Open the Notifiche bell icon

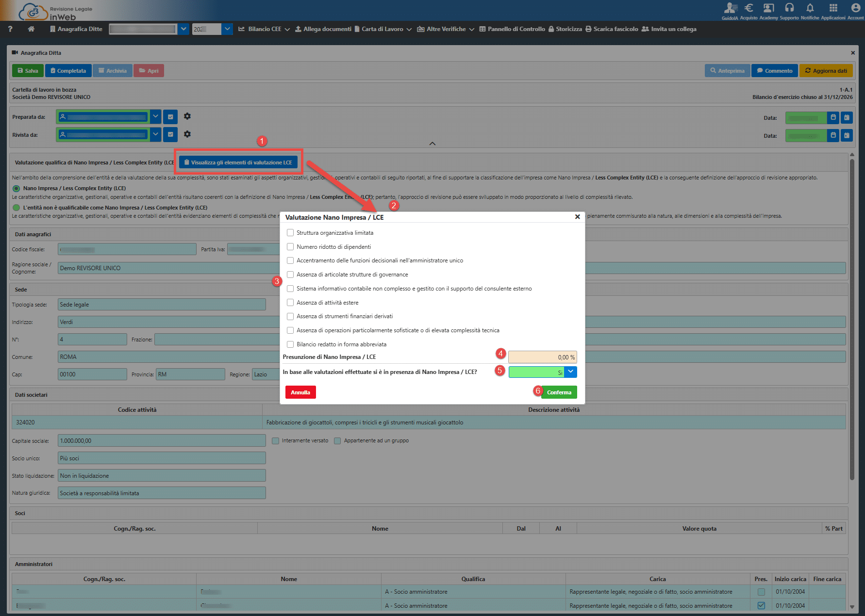810,8
